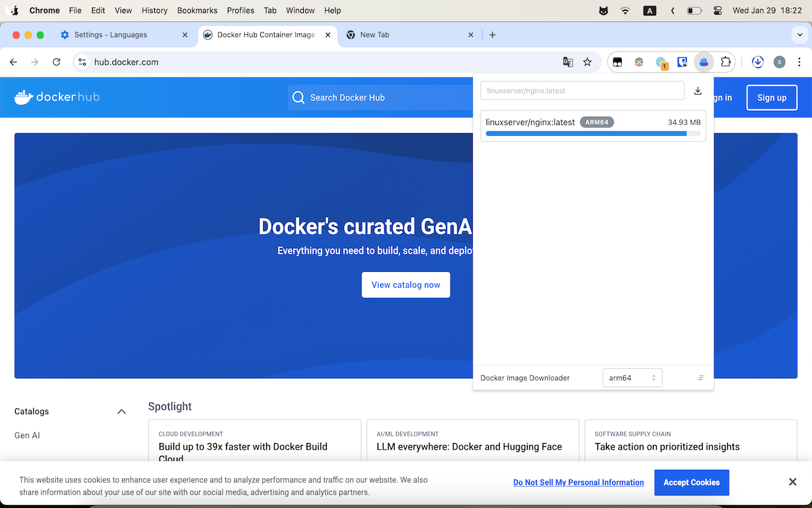Click the 34.93 MB size text
This screenshot has width=812, height=508.
[684, 122]
